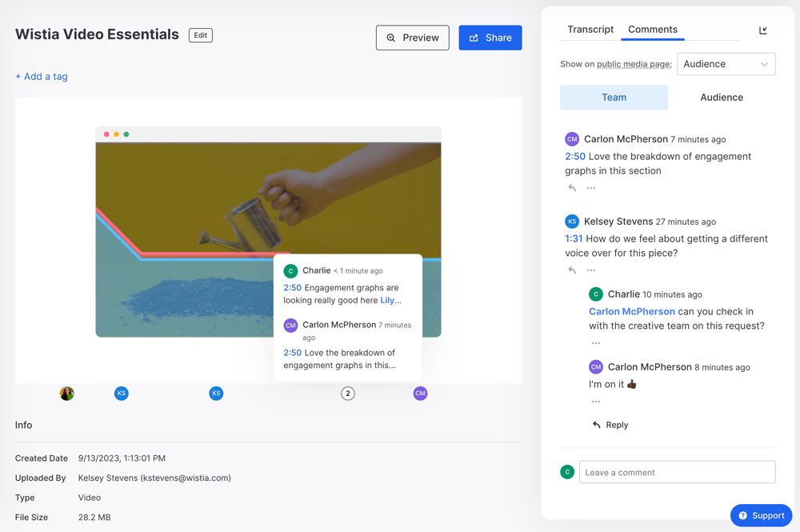The height and width of the screenshot is (532, 800).
Task: Jump to 2:50 timestamp in Carlon's sidebar comment
Action: click(x=575, y=157)
